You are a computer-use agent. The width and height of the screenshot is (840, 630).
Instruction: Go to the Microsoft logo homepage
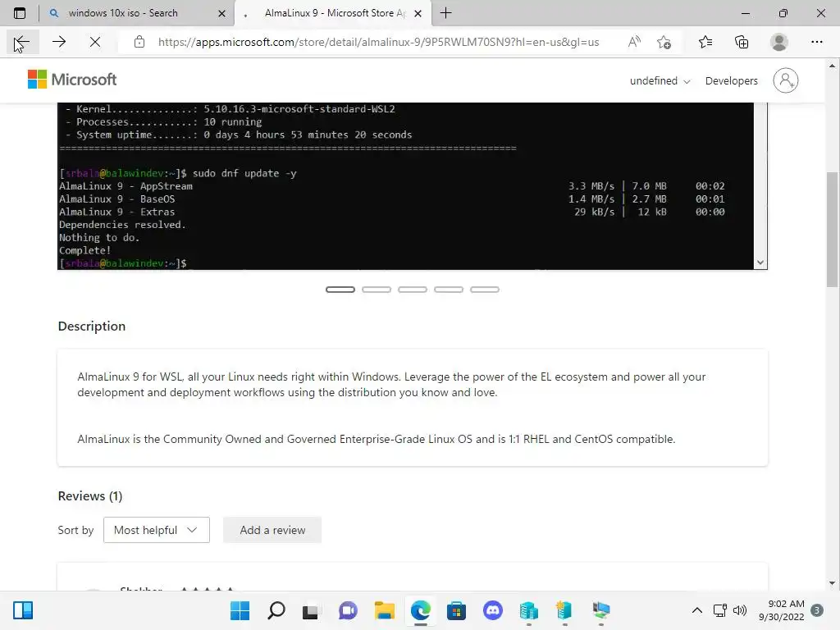[72, 80]
